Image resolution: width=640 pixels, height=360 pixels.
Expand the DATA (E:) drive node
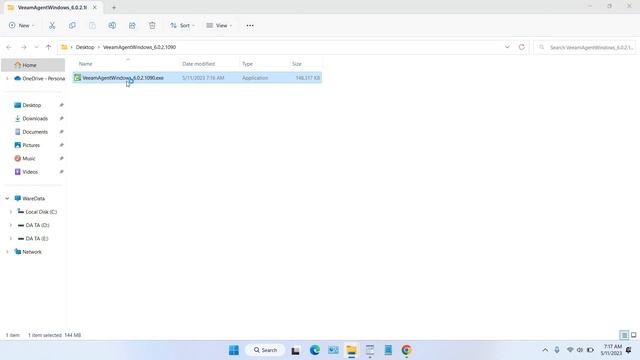[x=11, y=238]
